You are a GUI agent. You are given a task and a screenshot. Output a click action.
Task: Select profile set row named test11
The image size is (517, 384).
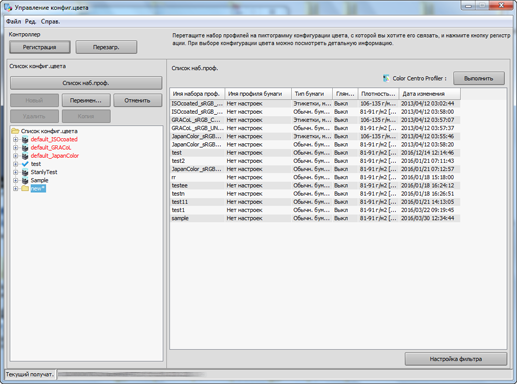[x=315, y=202]
